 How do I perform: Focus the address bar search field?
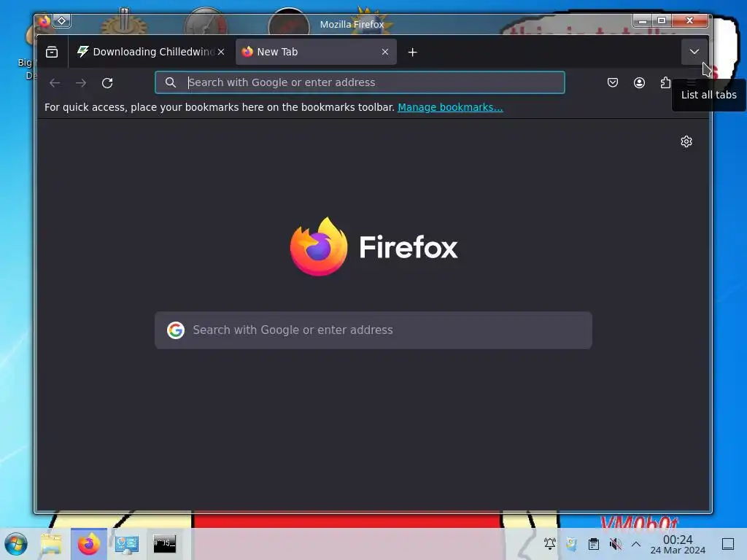click(360, 82)
